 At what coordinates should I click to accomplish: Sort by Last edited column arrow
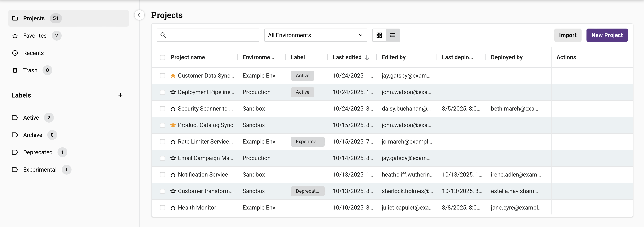(x=367, y=58)
